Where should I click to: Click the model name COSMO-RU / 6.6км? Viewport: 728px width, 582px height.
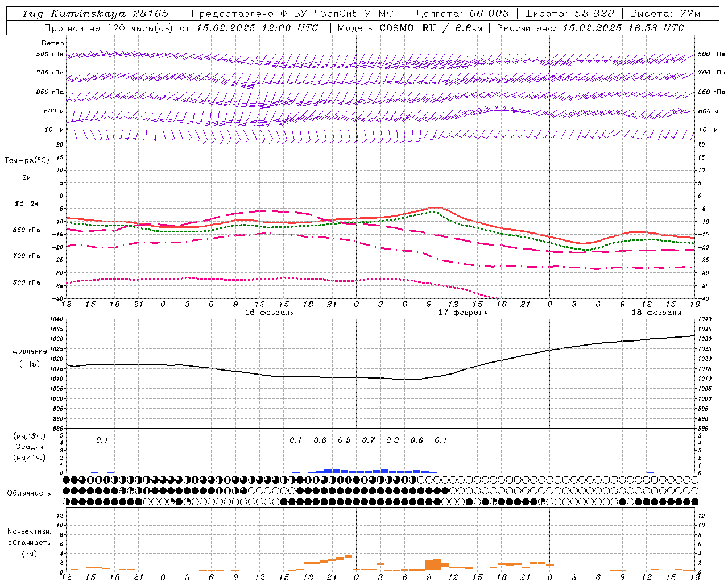pyautogui.click(x=431, y=28)
